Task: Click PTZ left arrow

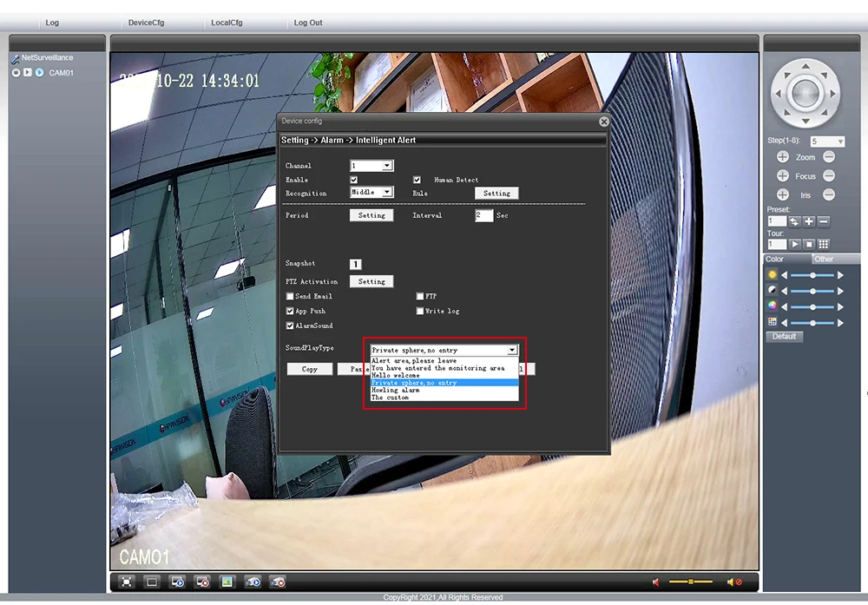Action: [779, 94]
